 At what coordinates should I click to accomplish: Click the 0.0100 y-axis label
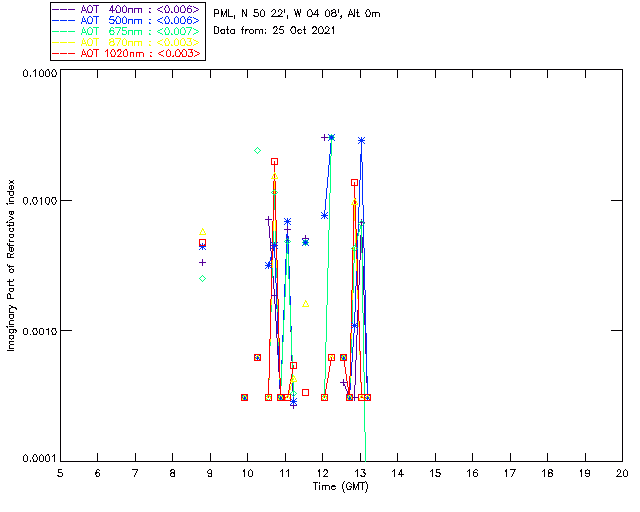(40, 201)
